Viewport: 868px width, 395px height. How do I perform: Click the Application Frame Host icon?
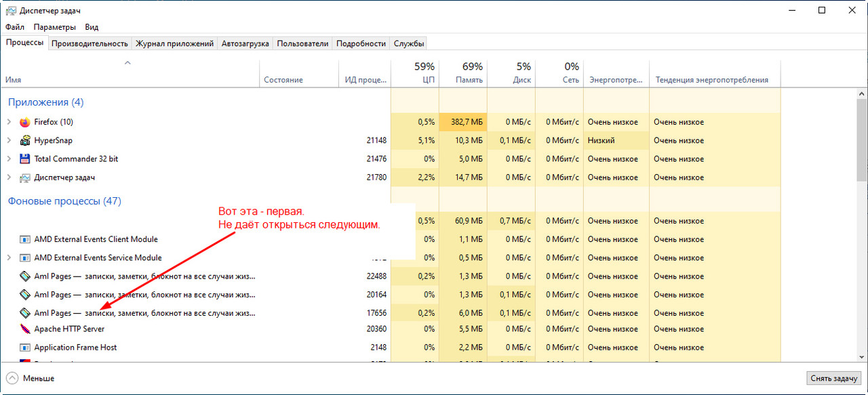click(x=25, y=348)
